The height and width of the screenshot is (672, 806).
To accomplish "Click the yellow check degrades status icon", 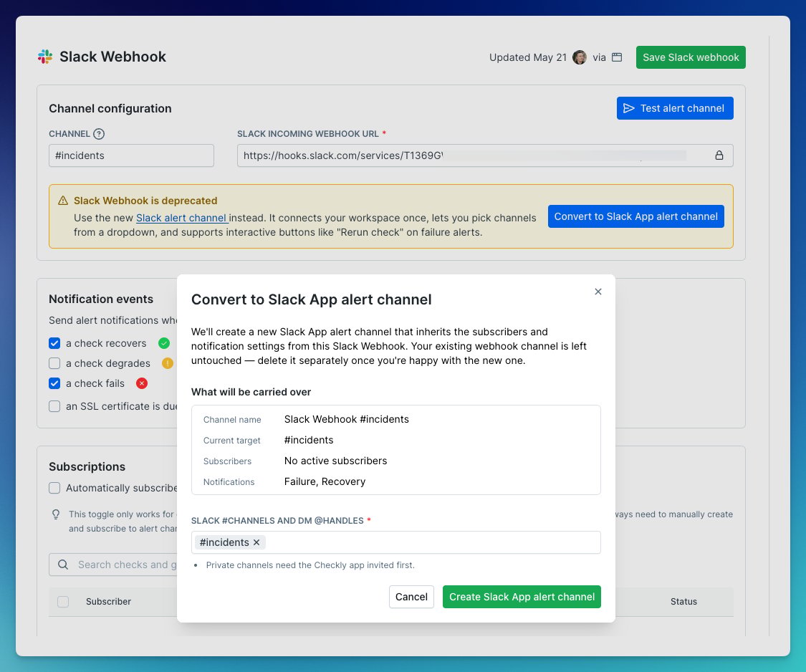I will [x=168, y=363].
